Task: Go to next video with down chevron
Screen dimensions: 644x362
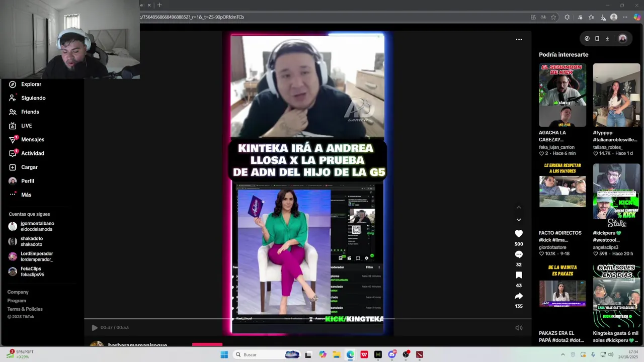Action: [519, 220]
